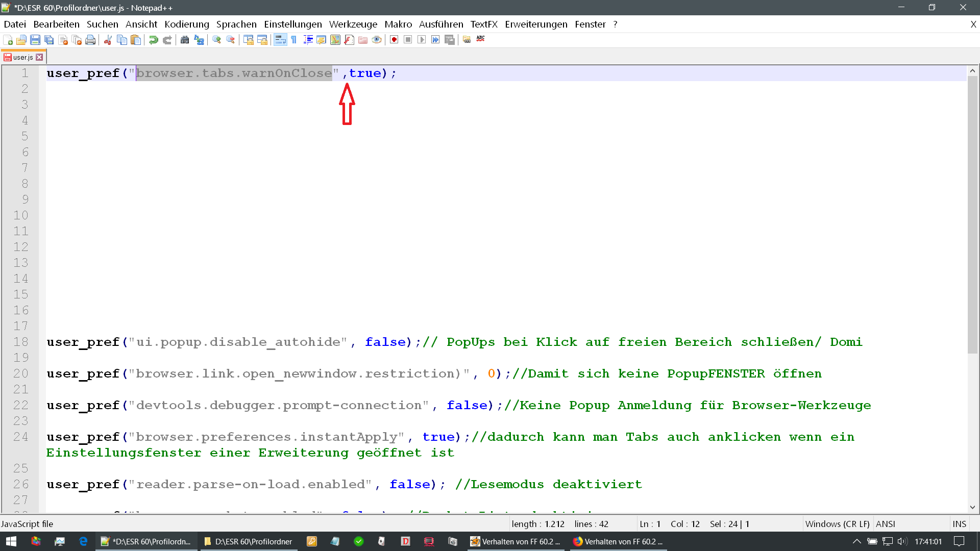Toggle show all characters pilcrow icon

coord(294,40)
